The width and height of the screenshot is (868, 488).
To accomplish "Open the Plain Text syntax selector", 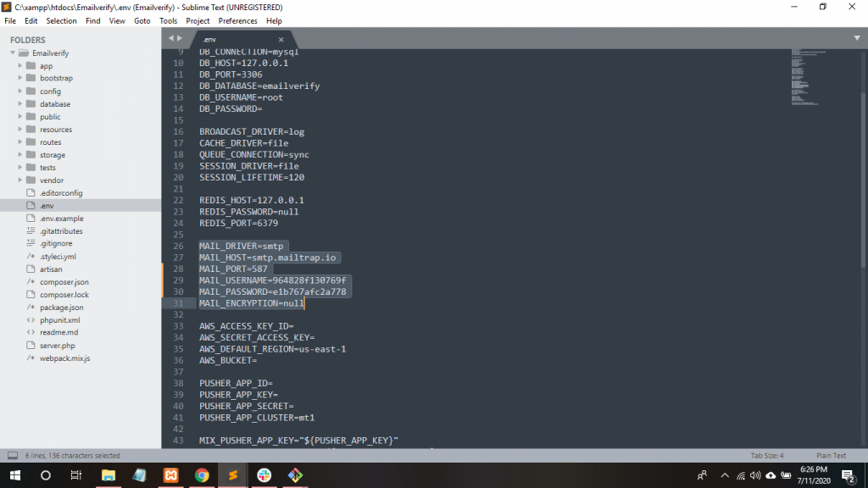I will [x=830, y=455].
